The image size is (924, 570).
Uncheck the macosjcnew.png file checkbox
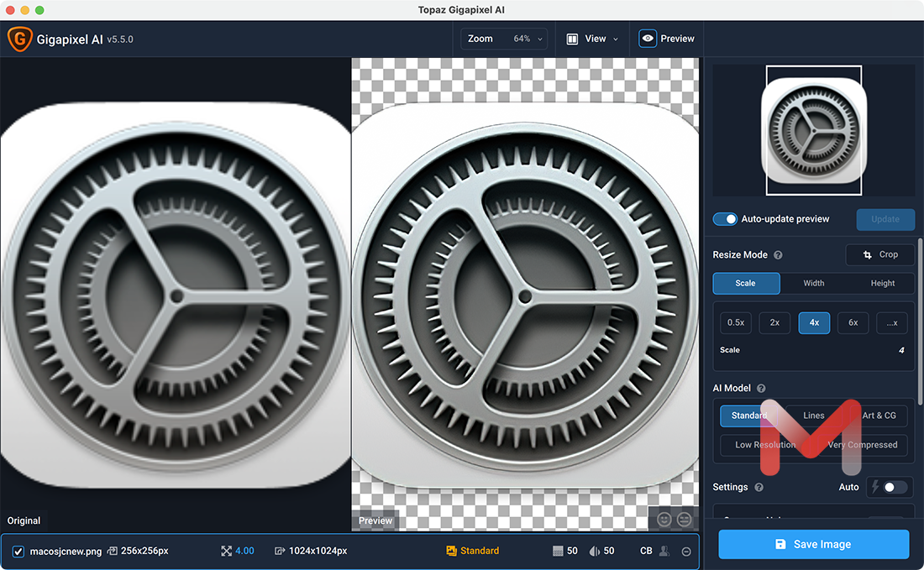tap(18, 552)
